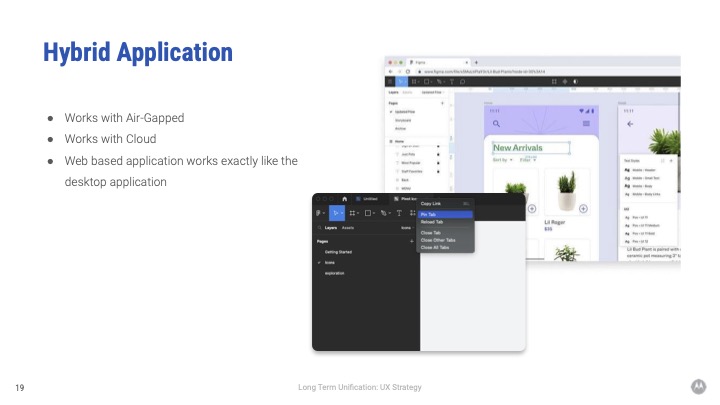Click the New Arrivals heading on canvas

[518, 148]
